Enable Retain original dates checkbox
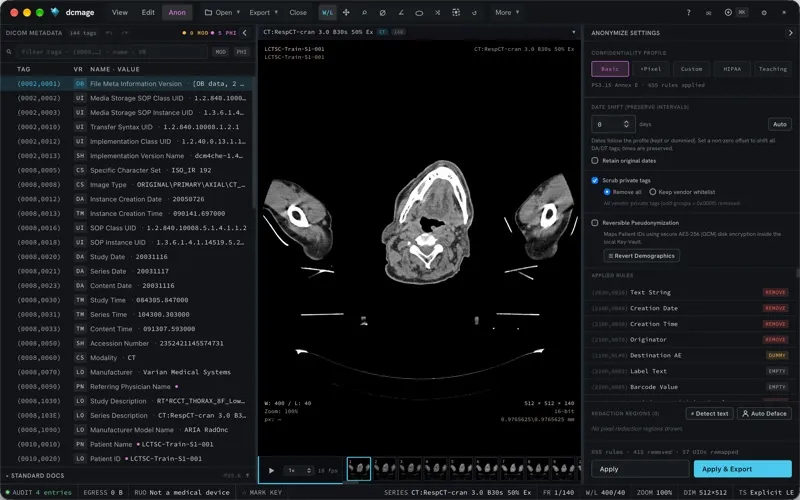This screenshot has width=800, height=500. 595,161
